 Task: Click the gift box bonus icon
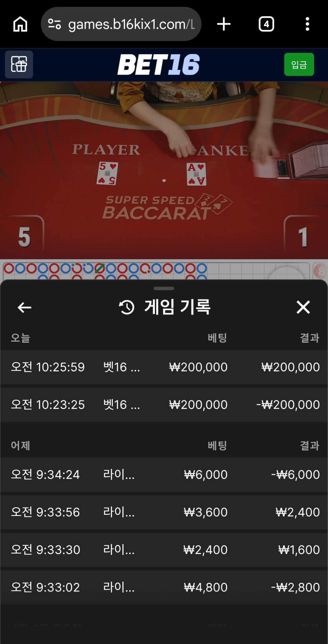coord(19,64)
